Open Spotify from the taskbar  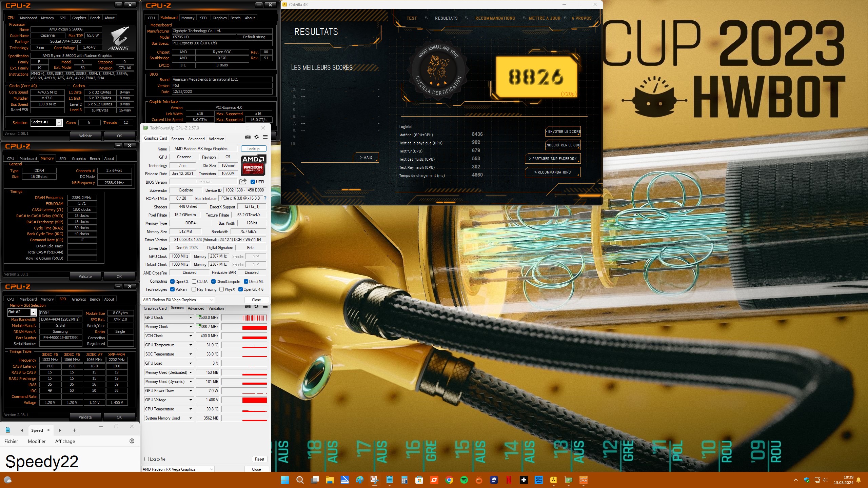[464, 480]
